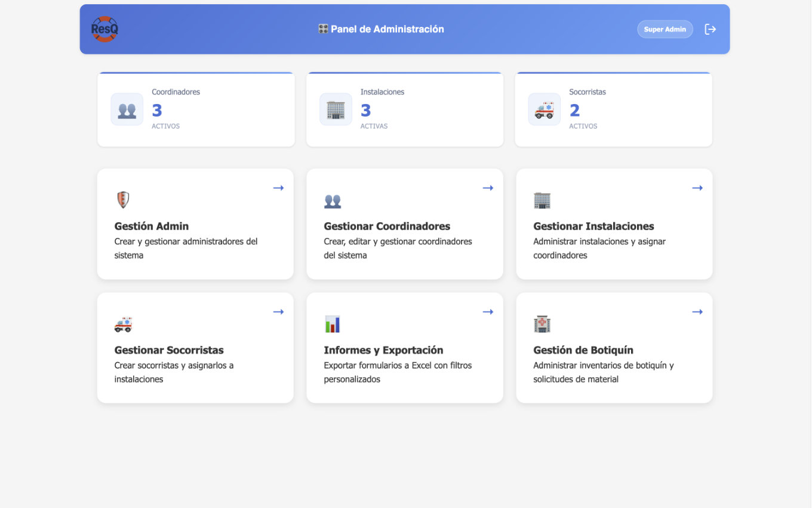Select the building icon on Gestionar Instalaciones
The height and width of the screenshot is (508, 812).
pyautogui.click(x=542, y=200)
